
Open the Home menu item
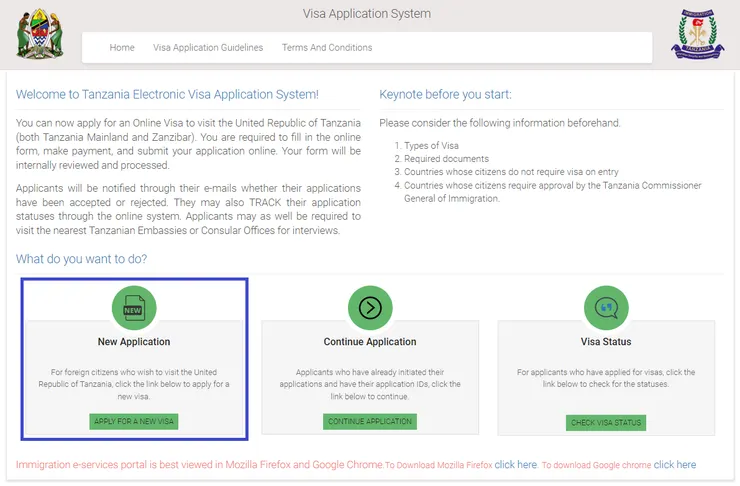(122, 48)
